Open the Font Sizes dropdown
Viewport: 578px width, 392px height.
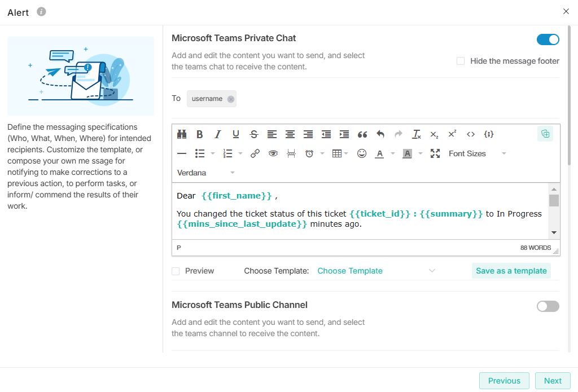[x=477, y=153]
